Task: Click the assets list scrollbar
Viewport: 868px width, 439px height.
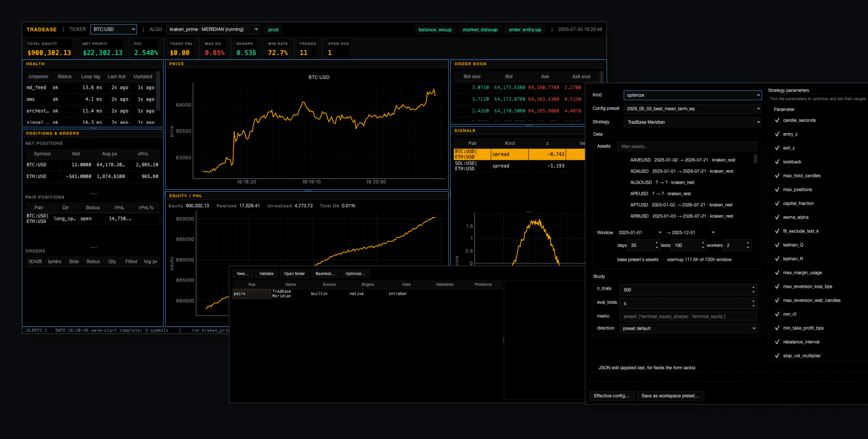Action: coord(755,159)
